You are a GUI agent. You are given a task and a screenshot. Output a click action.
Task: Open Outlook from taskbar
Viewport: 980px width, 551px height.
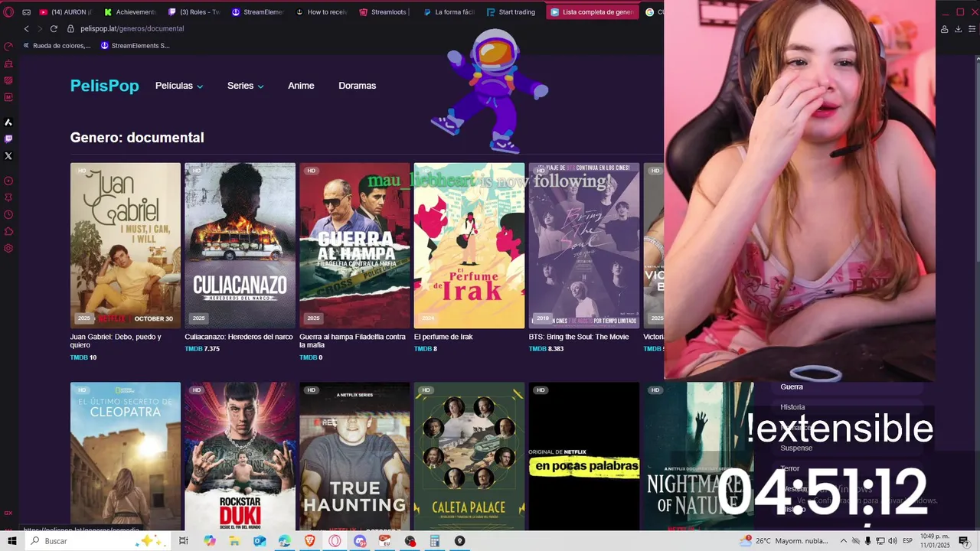point(260,541)
